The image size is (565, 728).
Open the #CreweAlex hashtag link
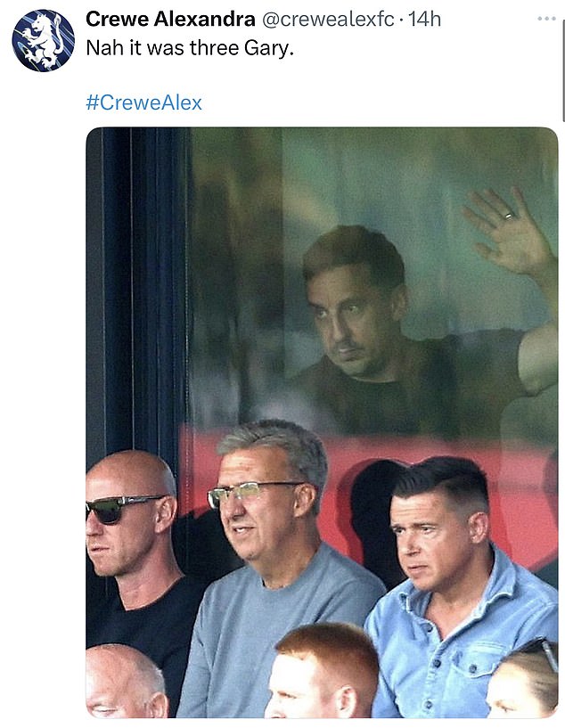coord(143,102)
